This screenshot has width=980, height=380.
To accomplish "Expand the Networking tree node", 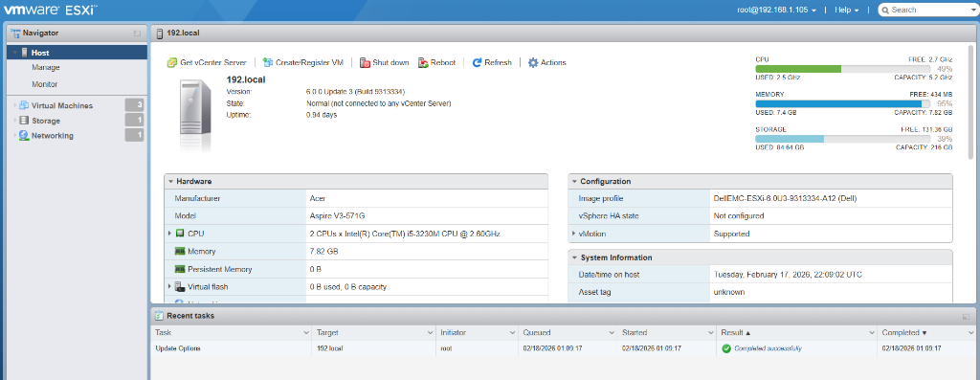I will (x=15, y=136).
